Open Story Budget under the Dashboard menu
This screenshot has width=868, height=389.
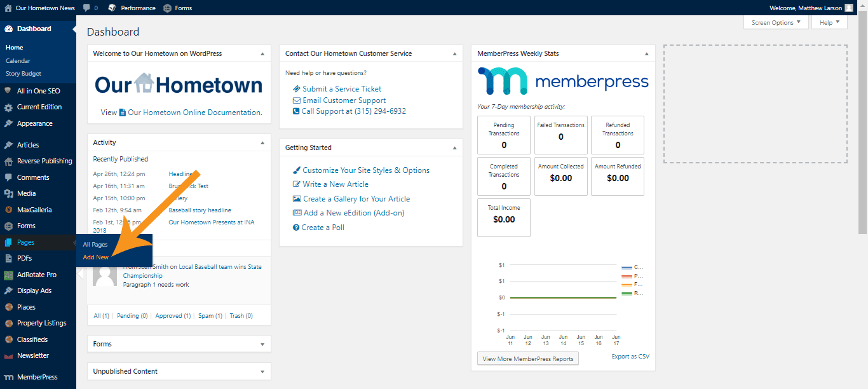pos(24,74)
